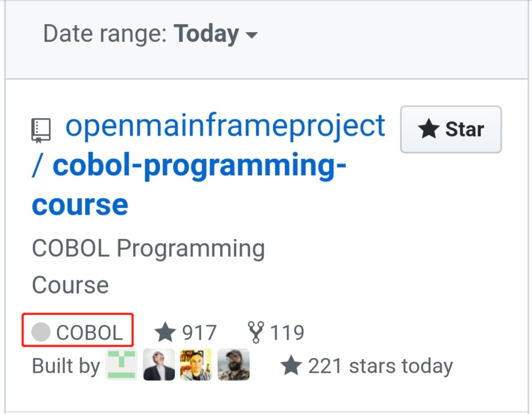Open the Date range dropdown

[150, 35]
